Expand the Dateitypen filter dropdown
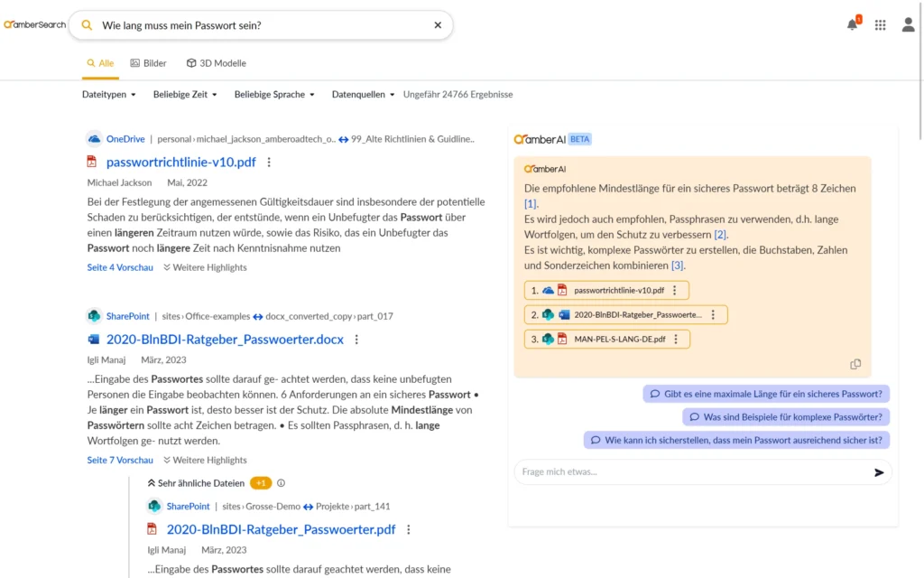Viewport: 924px width, 578px height. 109,95
